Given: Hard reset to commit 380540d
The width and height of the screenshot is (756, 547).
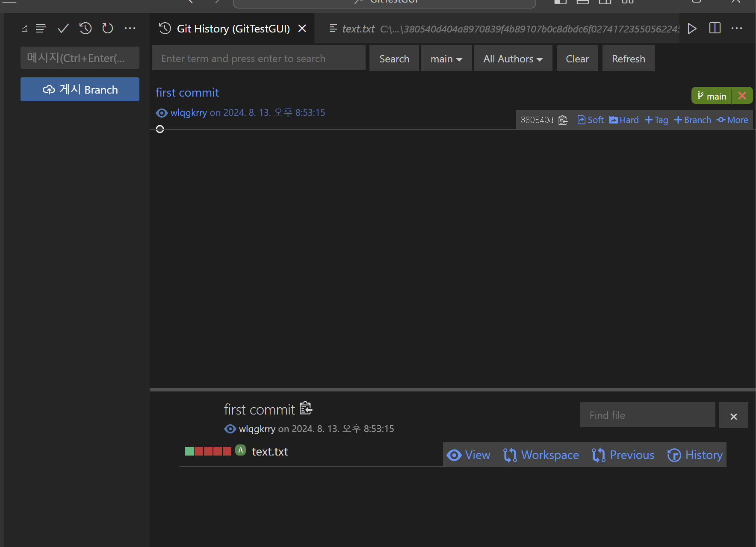Looking at the screenshot, I should [624, 120].
